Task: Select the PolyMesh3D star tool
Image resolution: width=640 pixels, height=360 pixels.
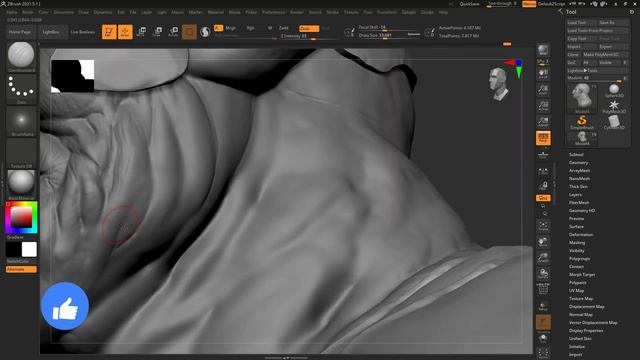Action: (614, 107)
